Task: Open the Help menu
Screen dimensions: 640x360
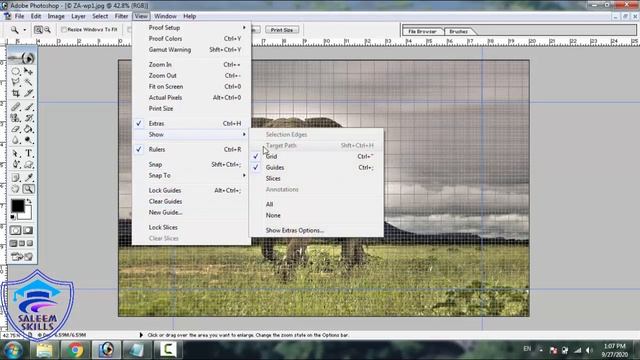Action: [189, 16]
